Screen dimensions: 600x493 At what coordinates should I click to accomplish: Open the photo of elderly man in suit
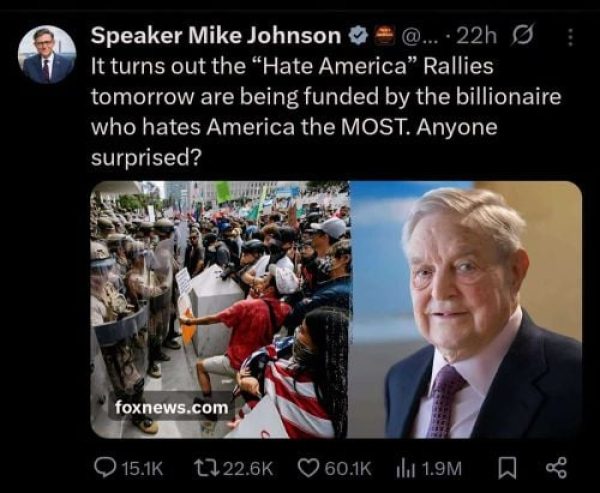pyautogui.click(x=466, y=309)
